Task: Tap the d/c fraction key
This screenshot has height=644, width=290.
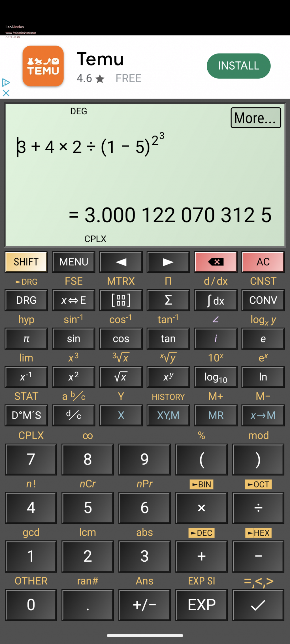Action: 74,415
